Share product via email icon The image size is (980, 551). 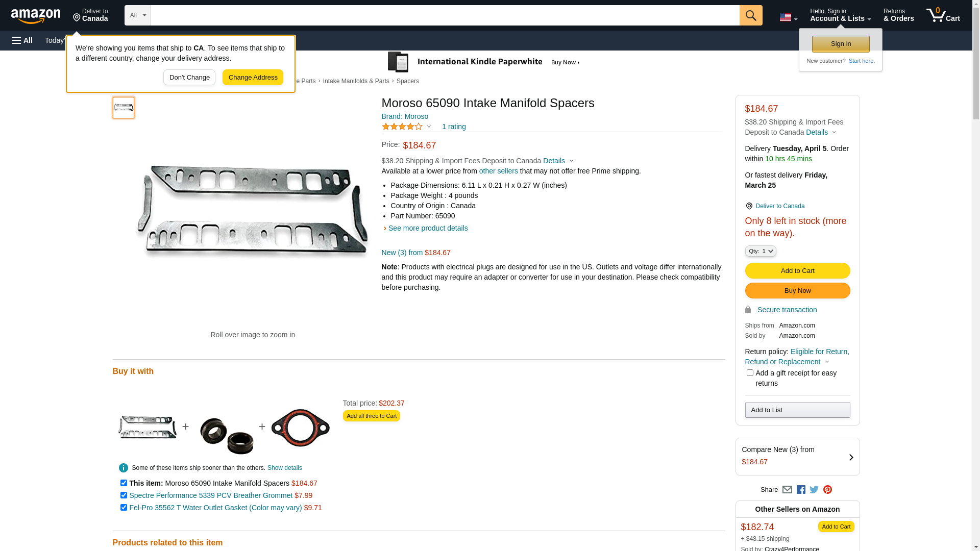pyautogui.click(x=787, y=490)
